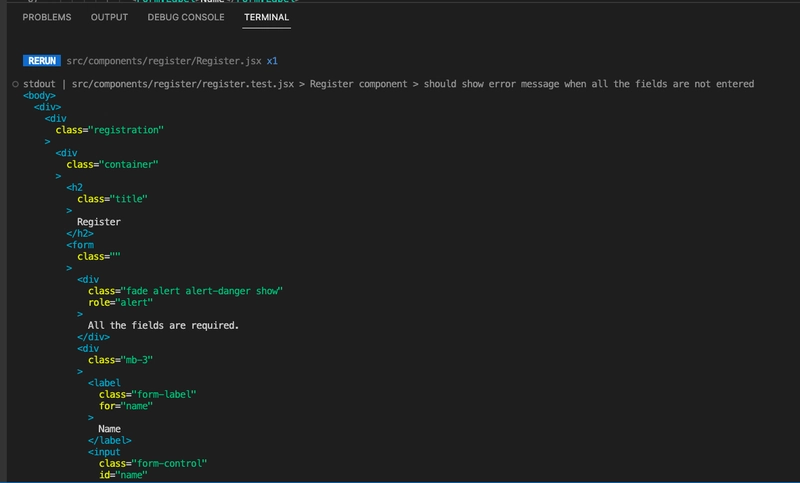Click "fade alert alert-danger show" class value

click(202, 291)
